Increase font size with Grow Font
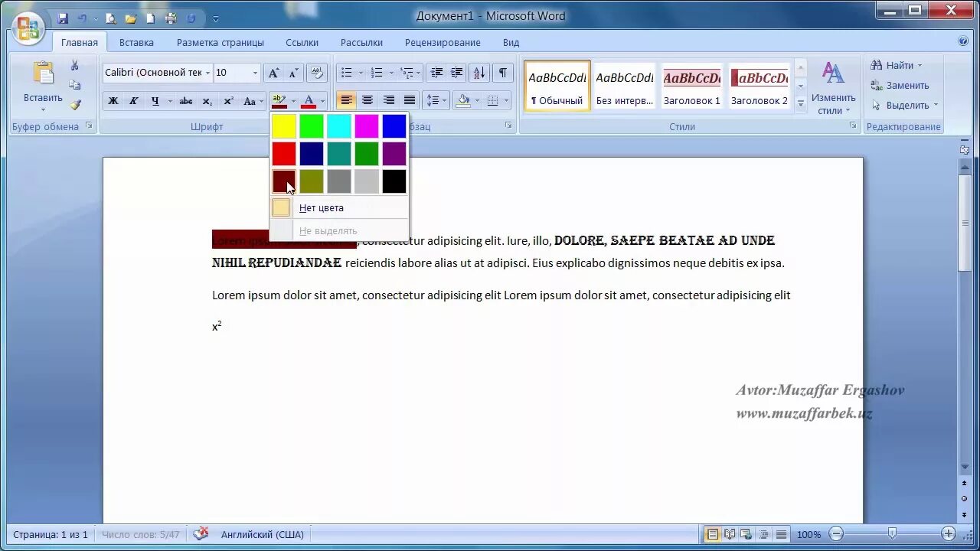 click(273, 73)
